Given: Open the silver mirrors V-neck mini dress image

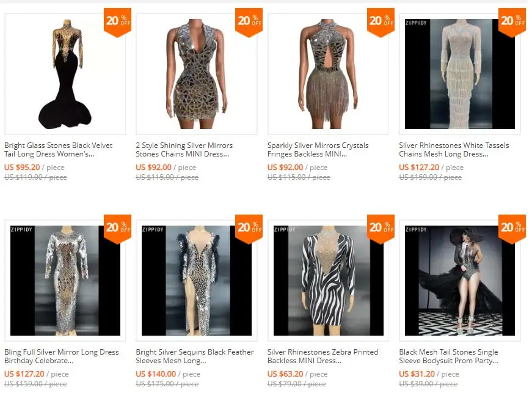Looking at the screenshot, I should 197,74.
